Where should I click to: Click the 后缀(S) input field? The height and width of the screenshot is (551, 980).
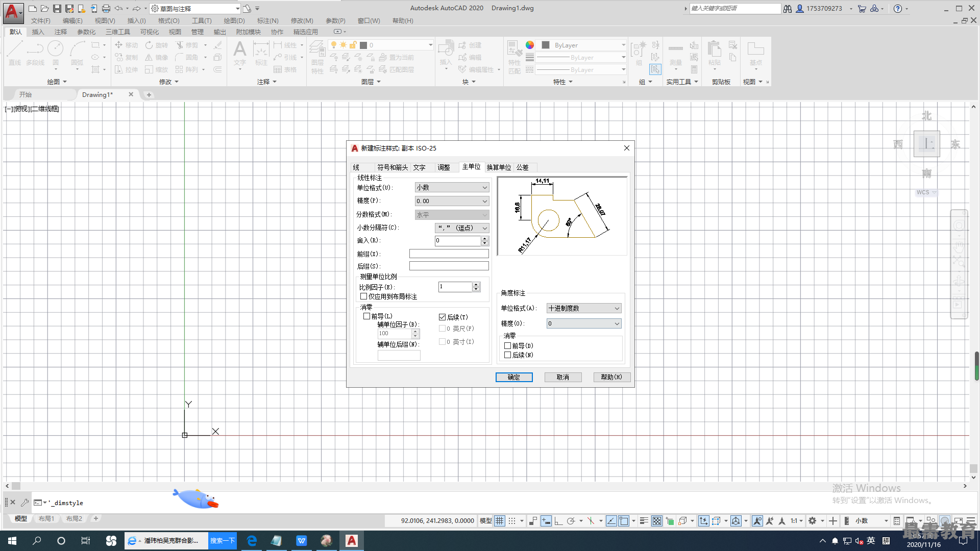pos(449,266)
